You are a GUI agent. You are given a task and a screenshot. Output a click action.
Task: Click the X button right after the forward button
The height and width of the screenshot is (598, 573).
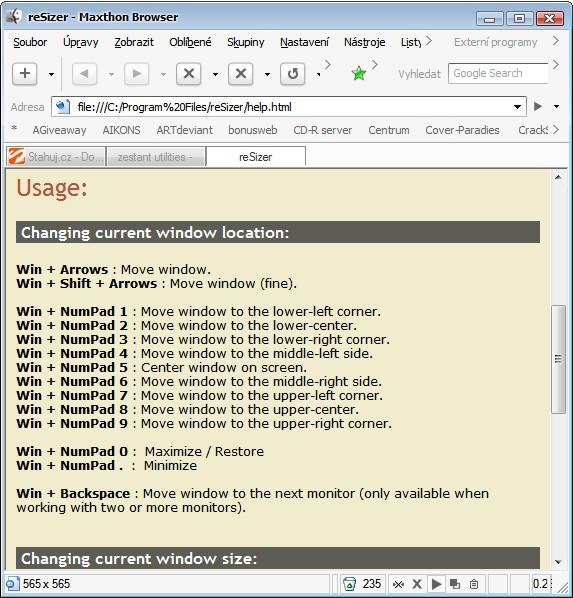(189, 73)
